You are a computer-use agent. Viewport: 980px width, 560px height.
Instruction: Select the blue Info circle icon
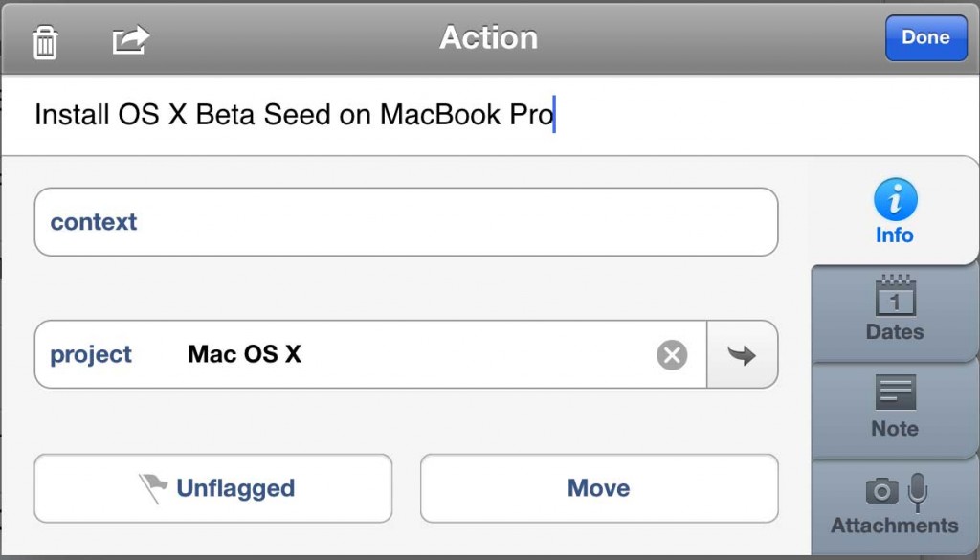895,200
